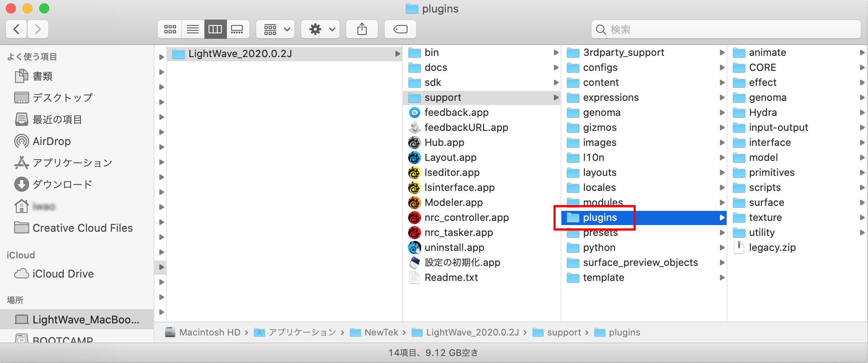The image size is (868, 363).
Task: Expand the images folder arrow
Action: (x=722, y=143)
